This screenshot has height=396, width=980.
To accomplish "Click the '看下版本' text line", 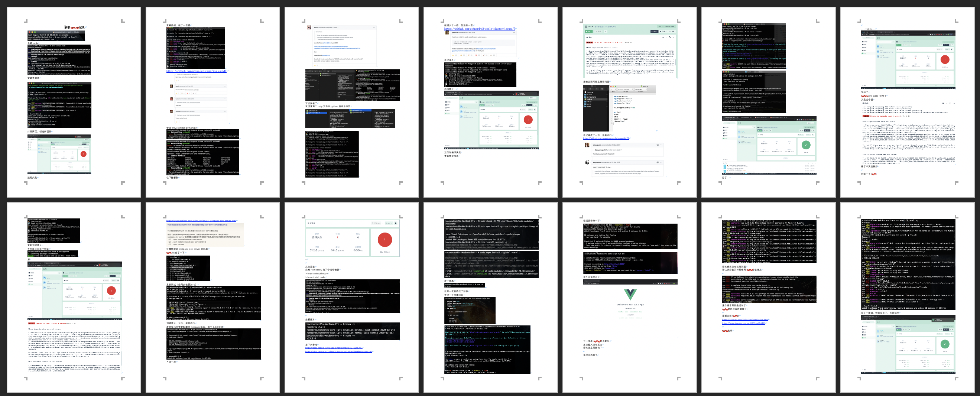I will pyautogui.click(x=449, y=281).
